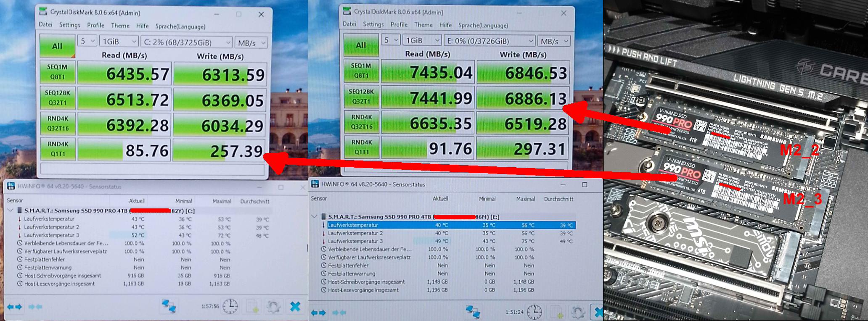This screenshot has width=868, height=321.
Task: Open 1GiB size dropdown in E: CrystalDiskMark
Action: click(x=423, y=40)
